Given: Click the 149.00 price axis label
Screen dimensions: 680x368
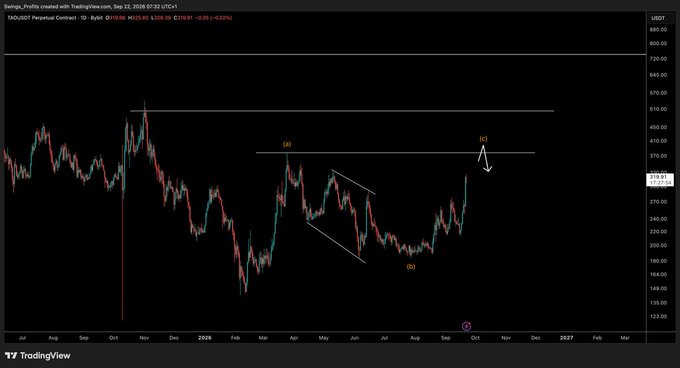Looking at the screenshot, I should coord(658,289).
